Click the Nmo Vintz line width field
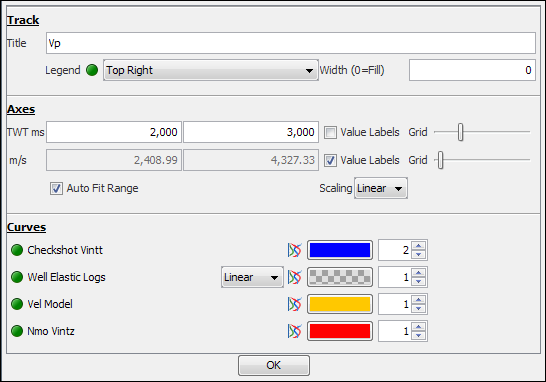This screenshot has width=546, height=382. pyautogui.click(x=395, y=331)
